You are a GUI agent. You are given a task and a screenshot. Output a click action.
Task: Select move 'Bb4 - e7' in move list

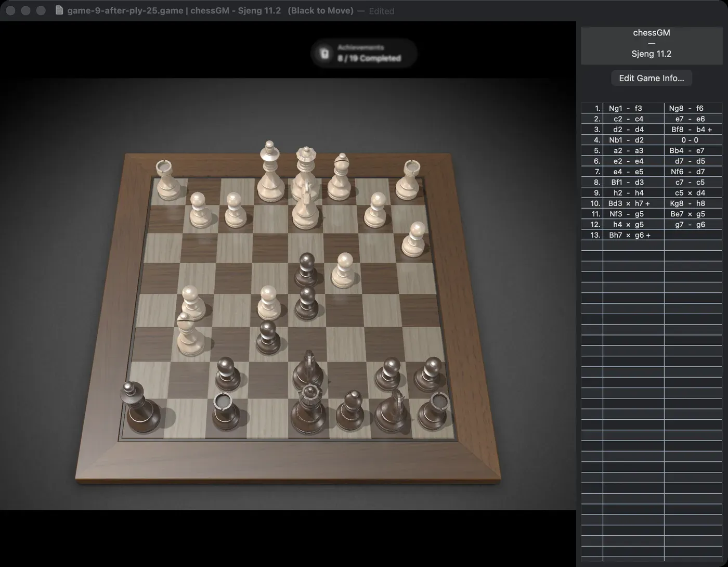(686, 151)
